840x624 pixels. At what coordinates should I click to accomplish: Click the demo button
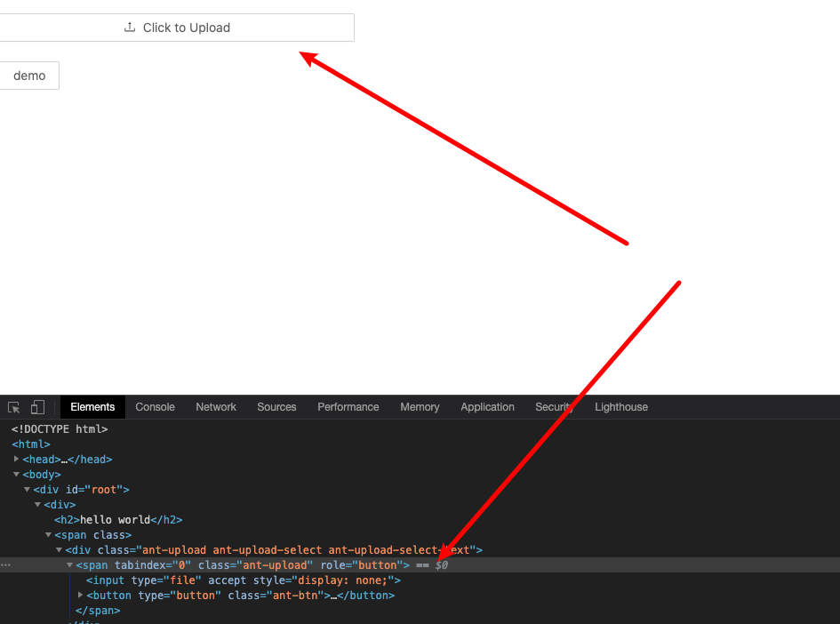[x=29, y=76]
